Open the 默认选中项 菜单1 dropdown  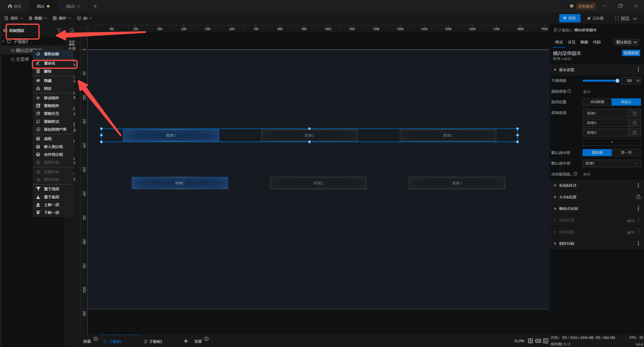coord(611,163)
